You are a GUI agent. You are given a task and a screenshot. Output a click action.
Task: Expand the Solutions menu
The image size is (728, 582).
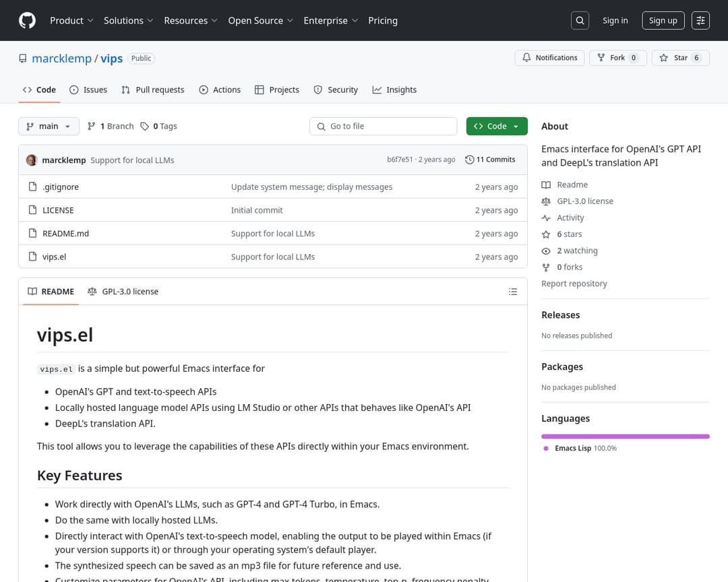click(x=128, y=20)
